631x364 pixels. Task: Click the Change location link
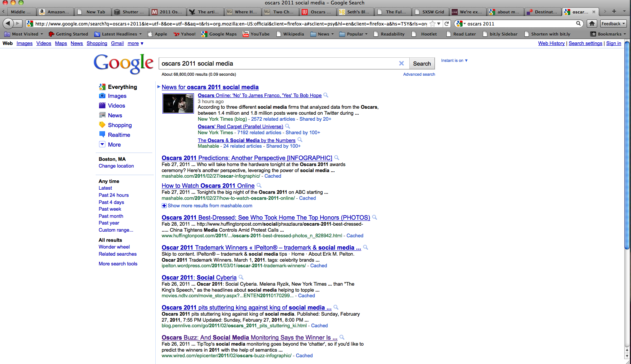click(116, 166)
